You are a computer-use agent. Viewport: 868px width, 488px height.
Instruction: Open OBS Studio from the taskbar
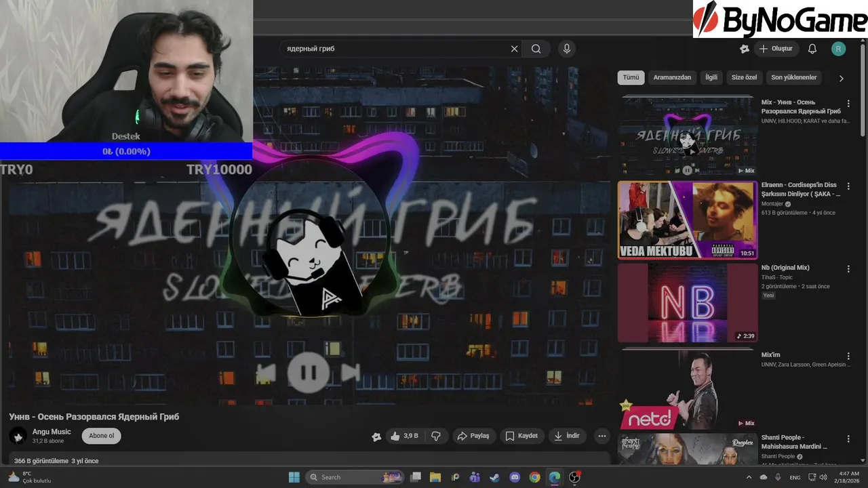(574, 477)
